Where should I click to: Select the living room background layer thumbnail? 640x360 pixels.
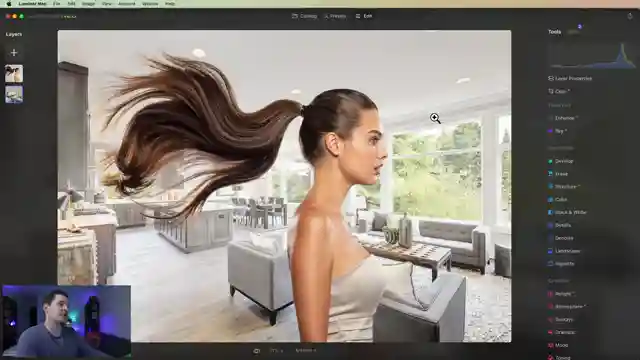point(14,94)
